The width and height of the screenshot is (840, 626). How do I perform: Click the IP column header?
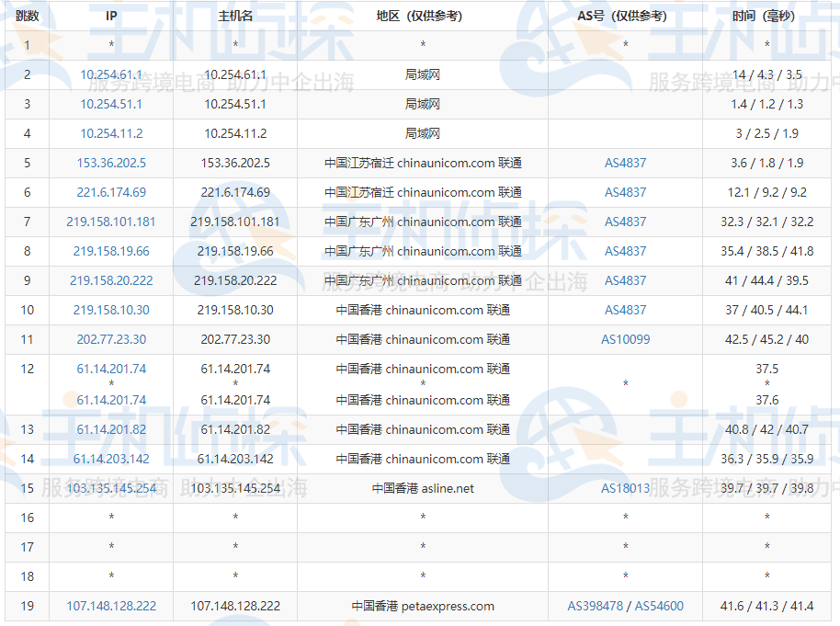110,15
